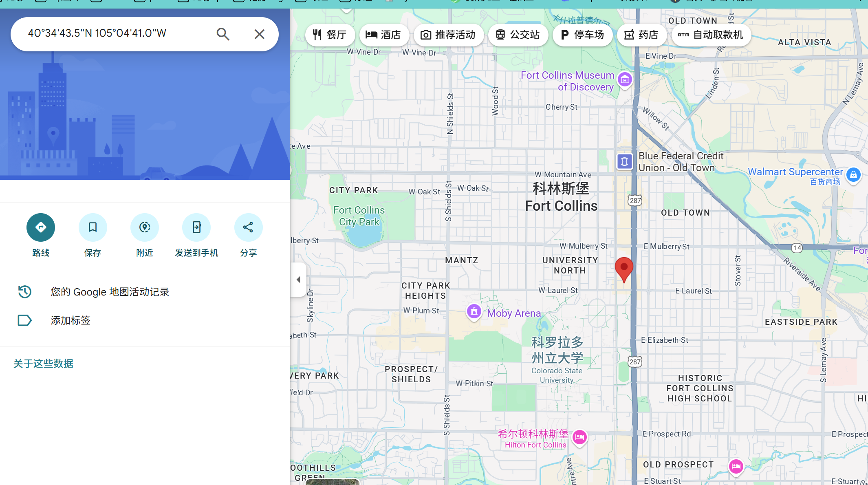Click hotel marker near Old Prospect
The image size is (868, 485).
click(x=736, y=467)
